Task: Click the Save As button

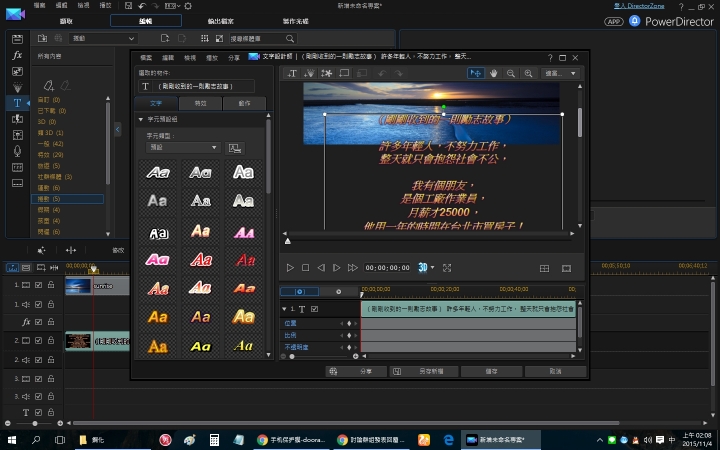Action: pos(424,371)
